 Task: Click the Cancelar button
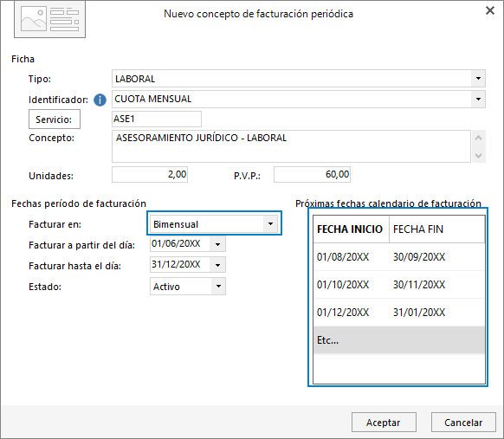tap(463, 422)
